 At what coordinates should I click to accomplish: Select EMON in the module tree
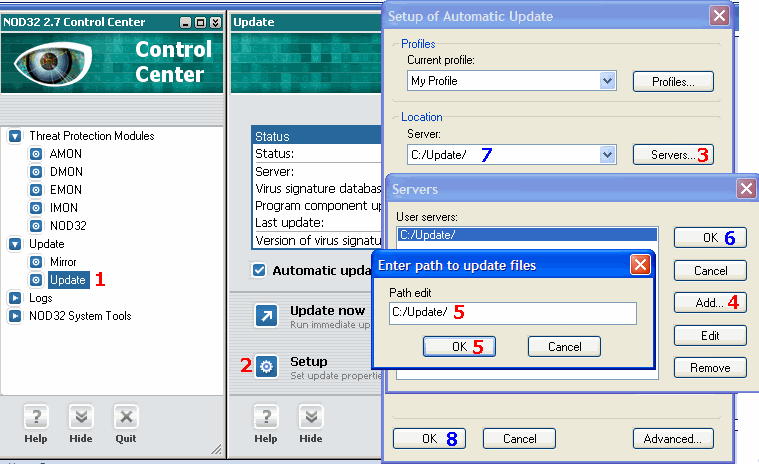click(x=66, y=190)
